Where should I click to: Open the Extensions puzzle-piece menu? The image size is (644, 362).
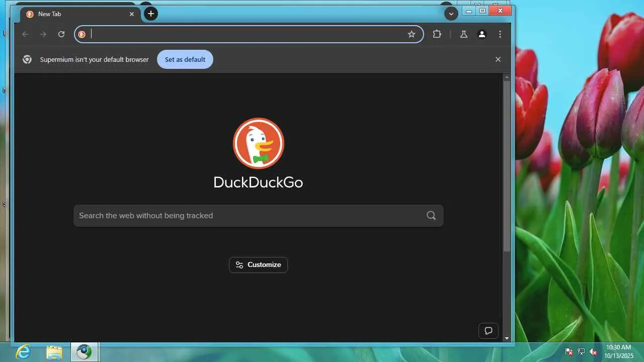[x=437, y=34]
